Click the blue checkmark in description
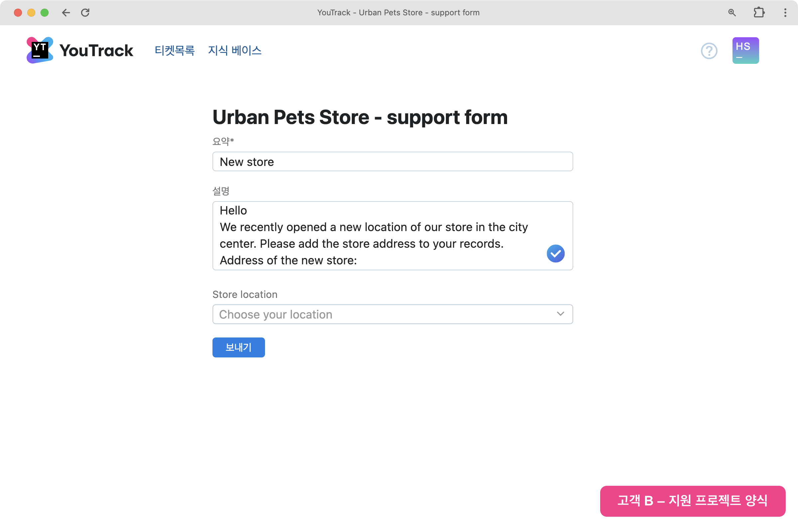The width and height of the screenshot is (798, 532). (555, 253)
